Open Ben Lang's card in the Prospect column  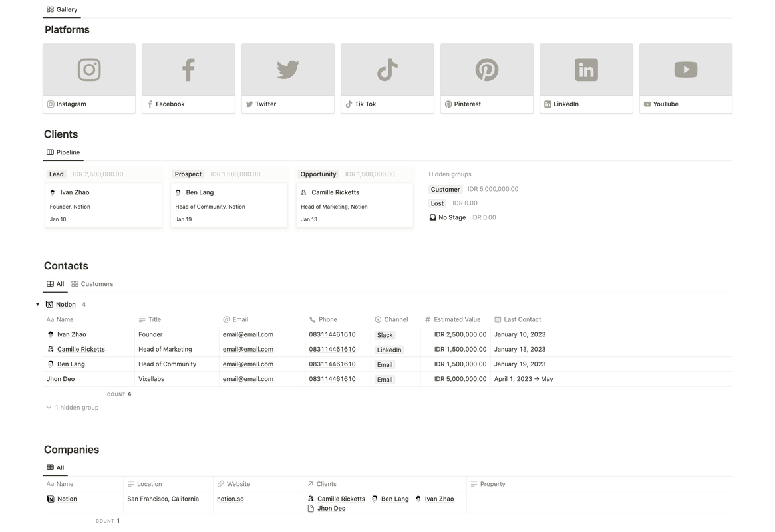[229, 205]
